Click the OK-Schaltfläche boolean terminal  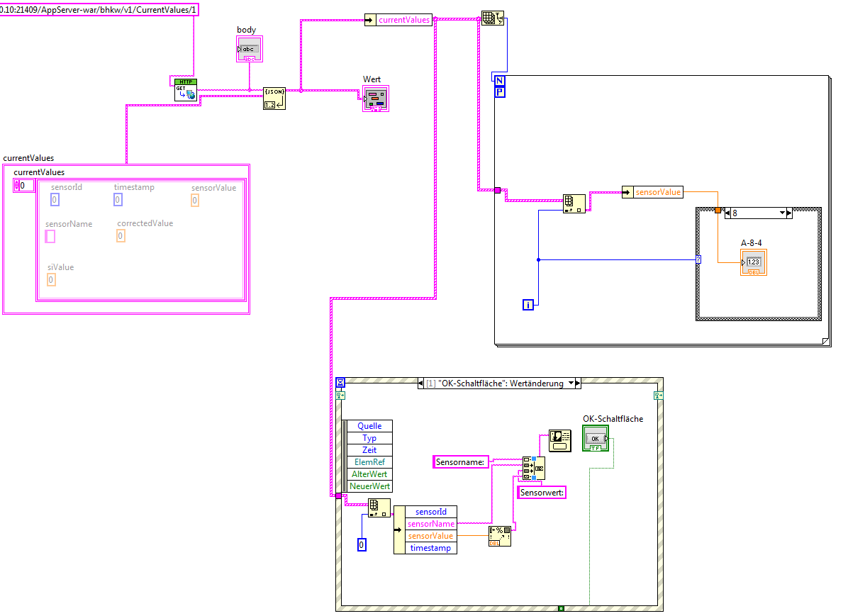[596, 439]
